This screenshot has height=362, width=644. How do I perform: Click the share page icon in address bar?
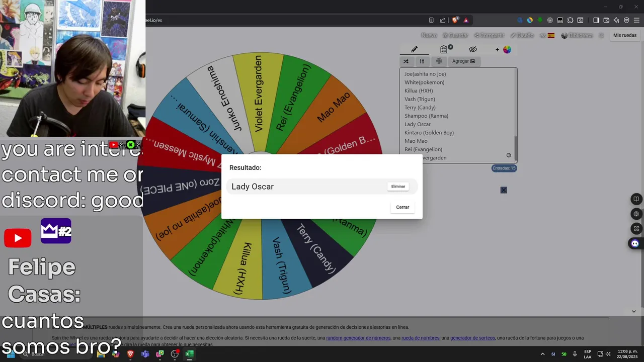click(443, 20)
